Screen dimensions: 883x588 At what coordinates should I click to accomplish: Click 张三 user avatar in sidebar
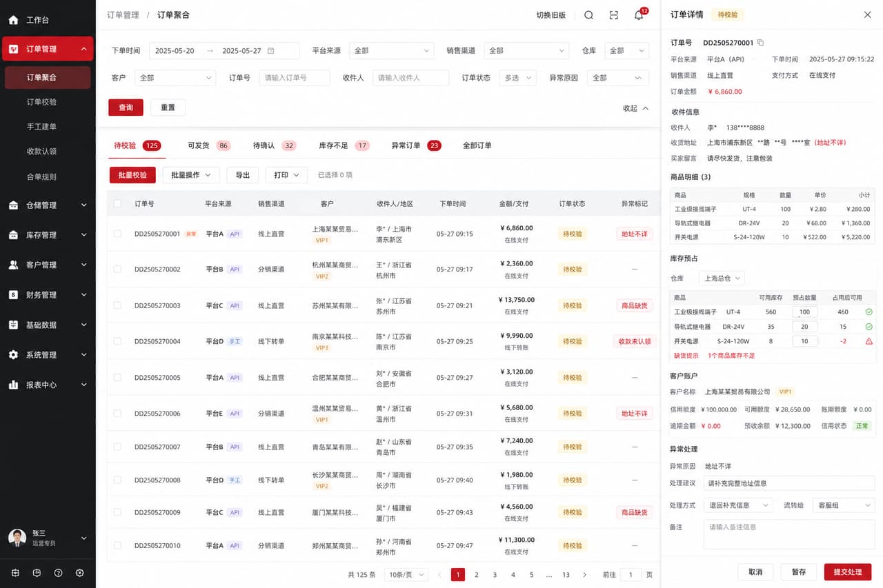pos(17,538)
